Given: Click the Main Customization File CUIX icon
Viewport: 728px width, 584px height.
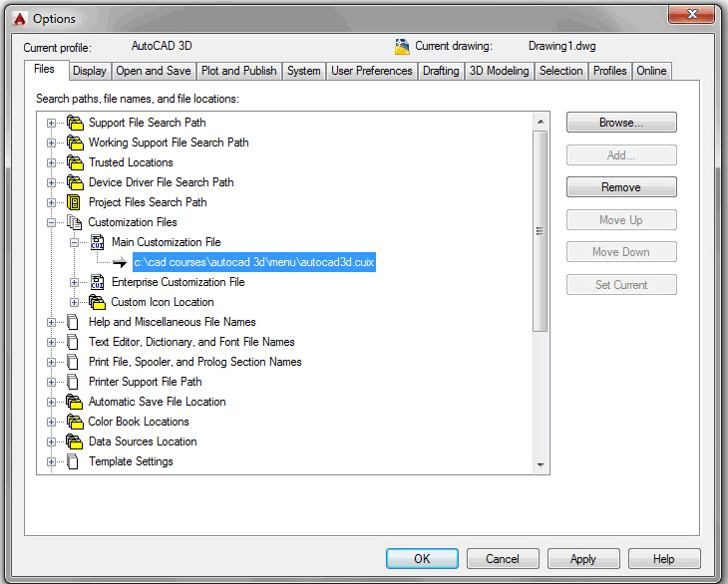Looking at the screenshot, I should coord(97,242).
